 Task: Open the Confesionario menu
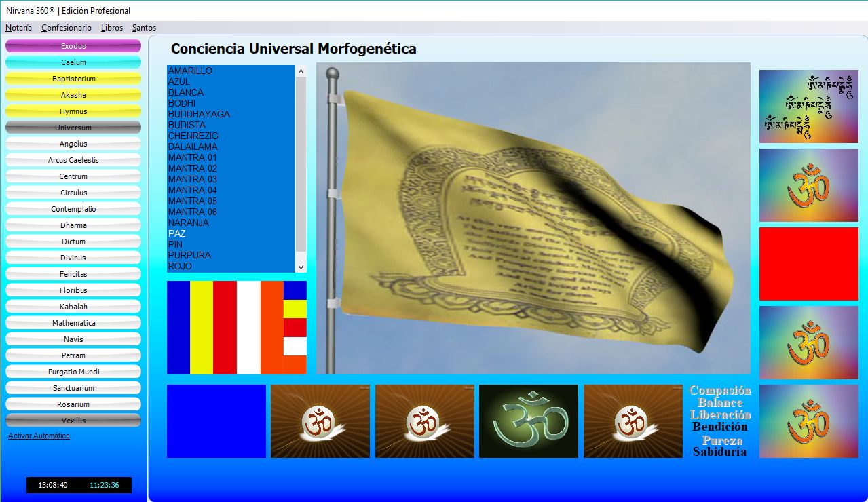pyautogui.click(x=66, y=28)
